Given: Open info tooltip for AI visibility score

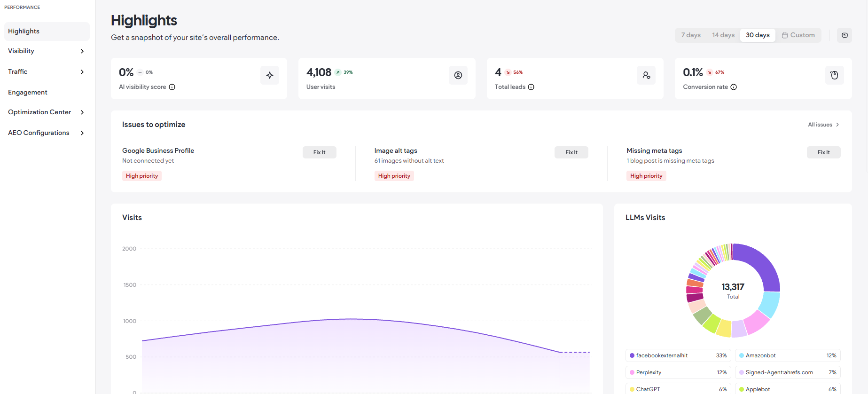Looking at the screenshot, I should tap(172, 87).
